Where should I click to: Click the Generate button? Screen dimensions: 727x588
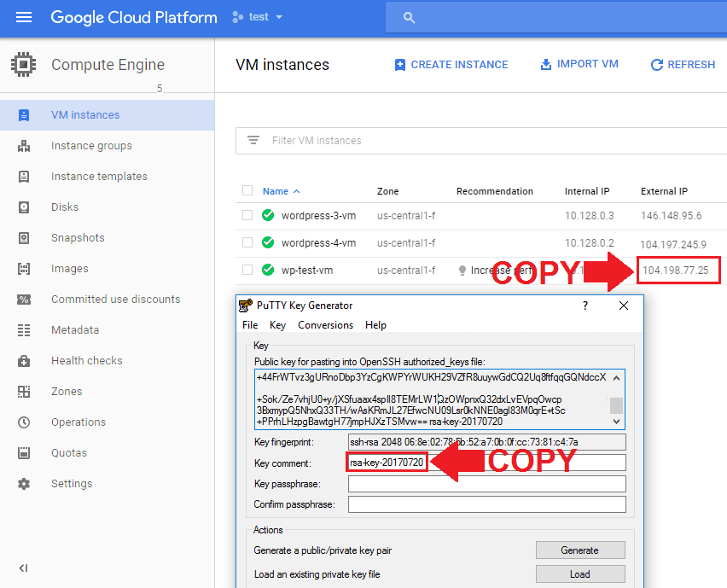(580, 550)
